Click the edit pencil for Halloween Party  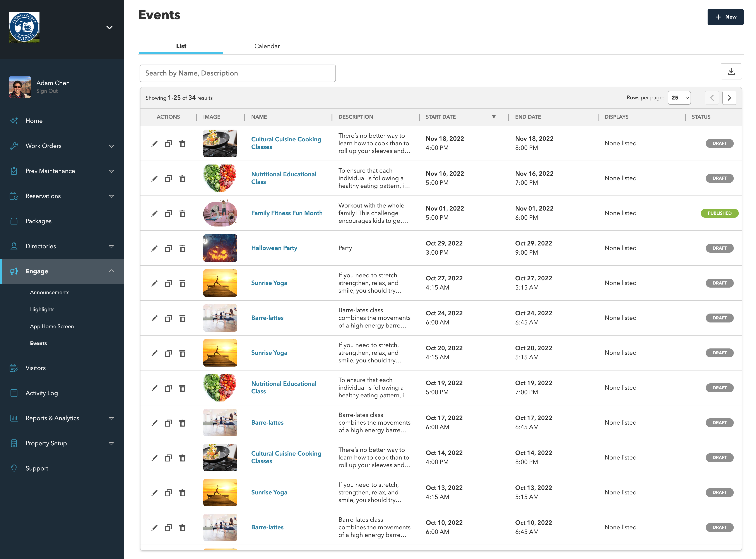pos(154,248)
